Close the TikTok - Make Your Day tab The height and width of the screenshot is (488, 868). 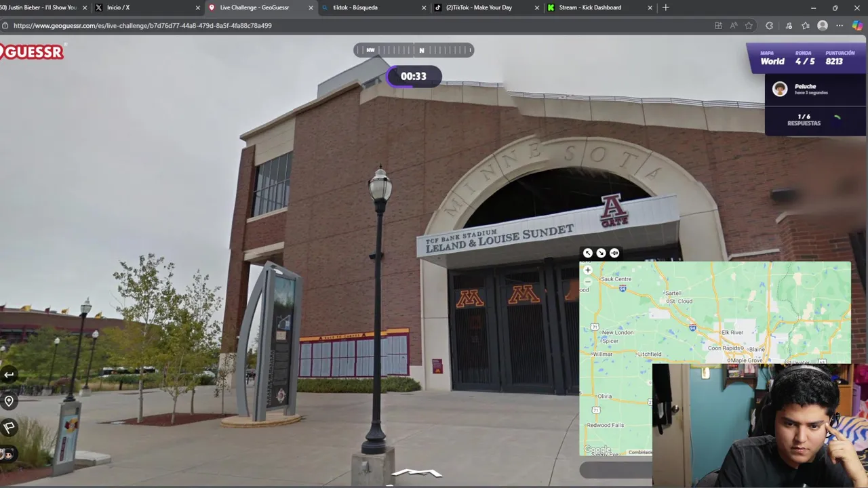tap(537, 7)
